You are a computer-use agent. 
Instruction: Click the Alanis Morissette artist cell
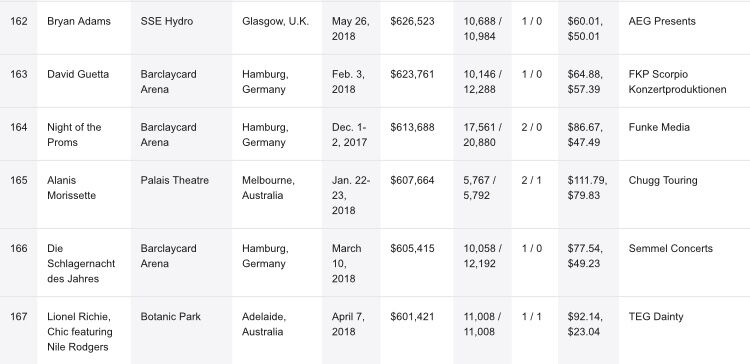pyautogui.click(x=72, y=188)
